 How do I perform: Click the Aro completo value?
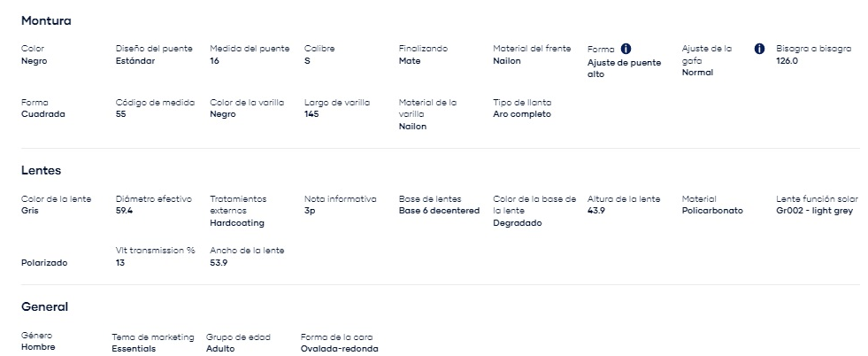click(522, 114)
